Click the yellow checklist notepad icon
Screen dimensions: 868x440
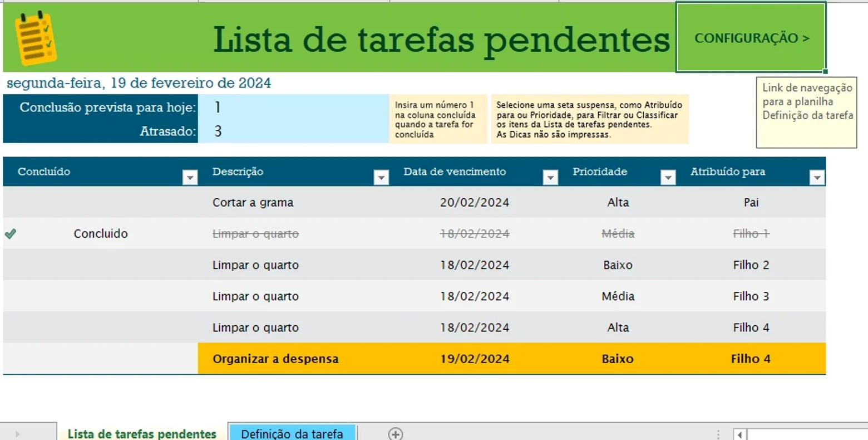[x=36, y=38]
